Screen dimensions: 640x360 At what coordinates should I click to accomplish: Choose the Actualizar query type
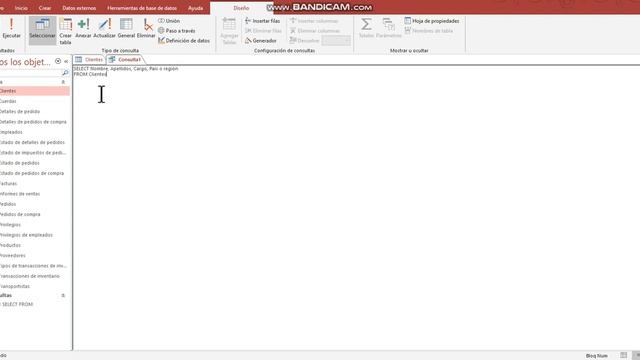(104, 29)
